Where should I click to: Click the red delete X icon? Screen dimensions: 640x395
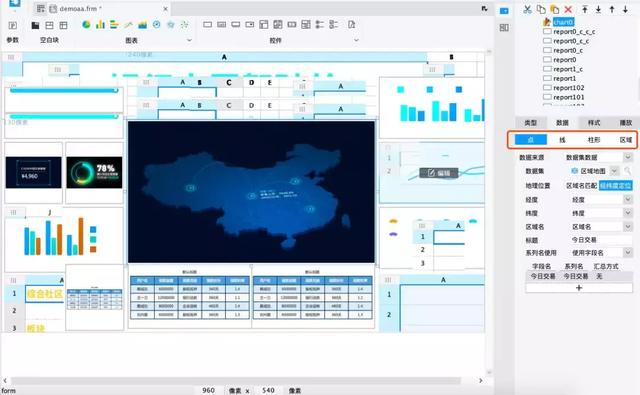coord(568,9)
